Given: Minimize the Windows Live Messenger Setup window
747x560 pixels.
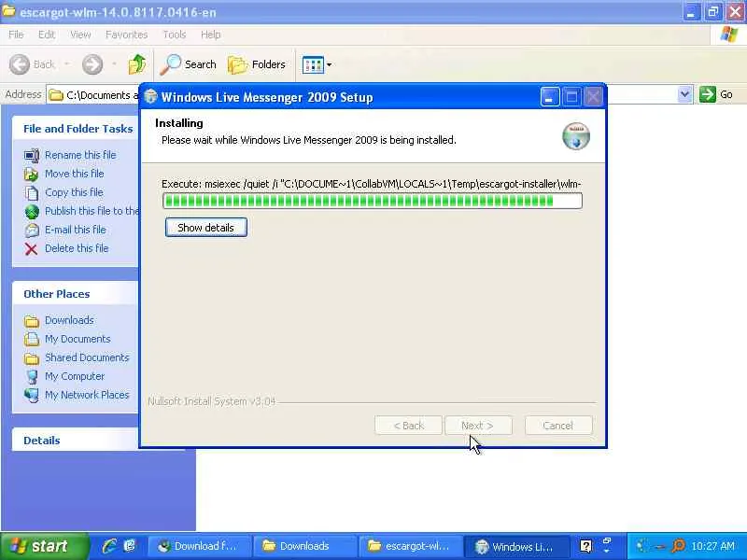Looking at the screenshot, I should click(549, 97).
